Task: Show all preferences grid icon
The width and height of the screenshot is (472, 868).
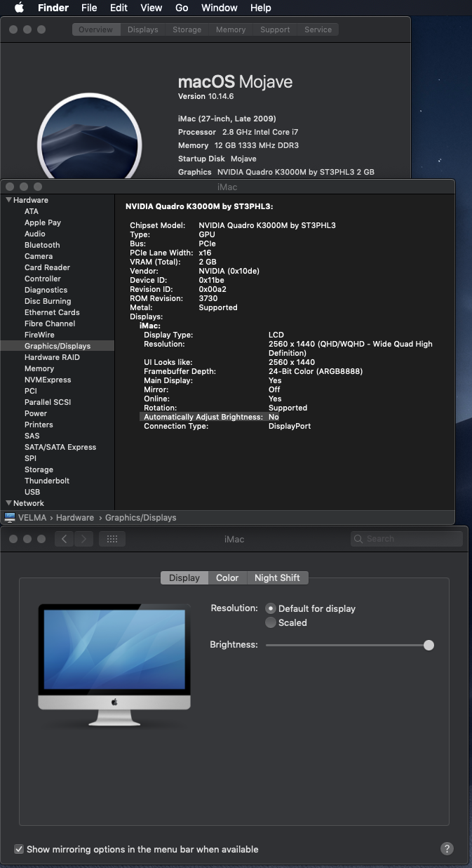Action: click(x=112, y=539)
